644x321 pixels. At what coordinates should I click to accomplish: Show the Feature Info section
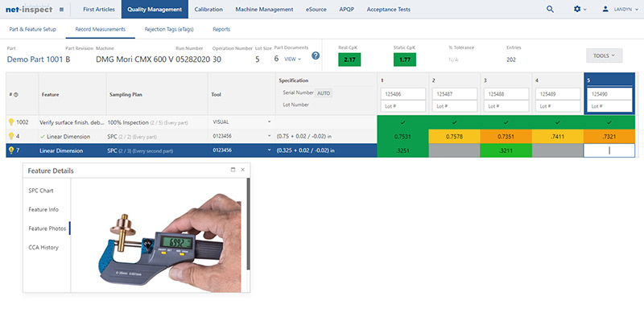[x=43, y=209]
